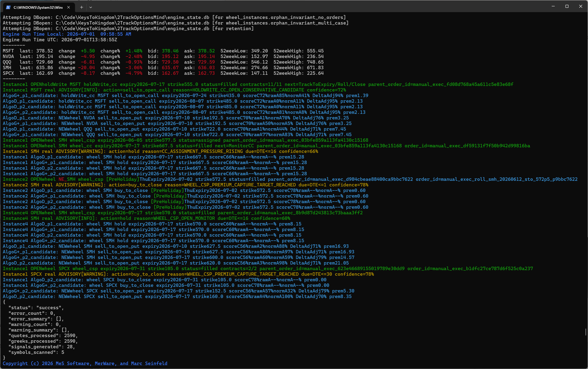Click QQQ change% value -0.93%
The height and width of the screenshot is (369, 588).
pyautogui.click(x=134, y=62)
